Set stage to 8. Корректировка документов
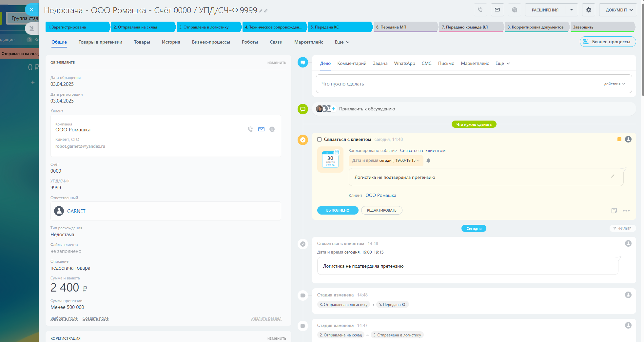The height and width of the screenshot is (342, 644). (537, 27)
